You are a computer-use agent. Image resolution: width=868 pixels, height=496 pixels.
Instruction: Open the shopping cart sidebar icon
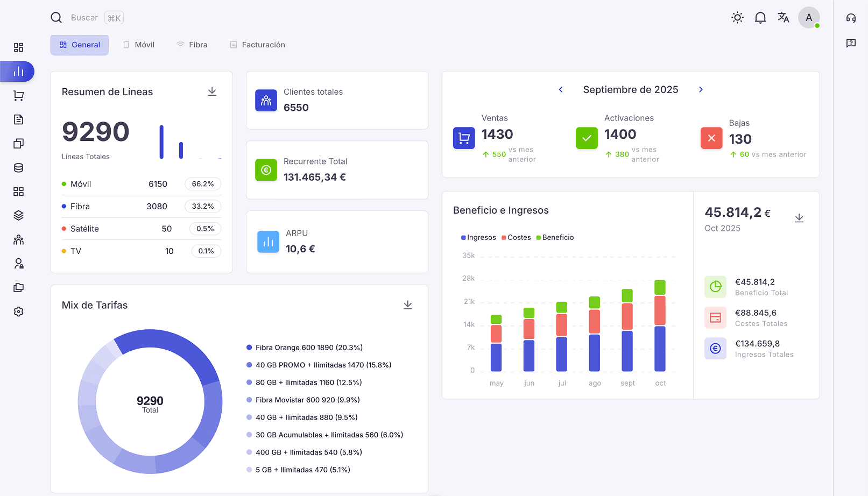(x=19, y=96)
